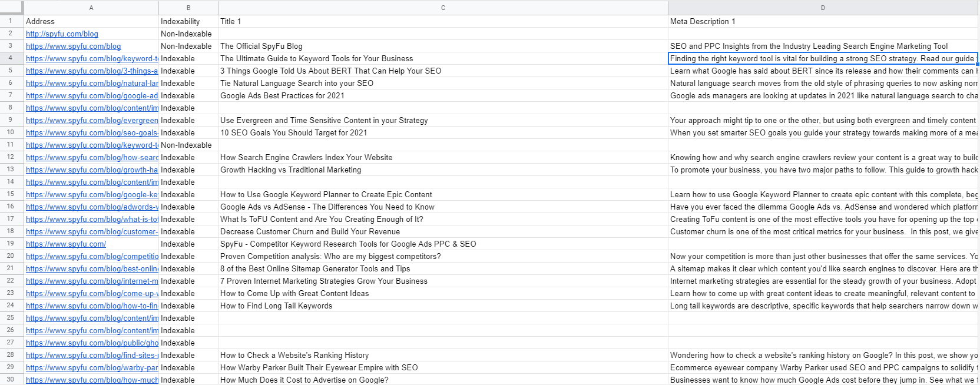Screen dimensions: 980x385
Task: Open the blog/natural-lan link
Action: 92,84
